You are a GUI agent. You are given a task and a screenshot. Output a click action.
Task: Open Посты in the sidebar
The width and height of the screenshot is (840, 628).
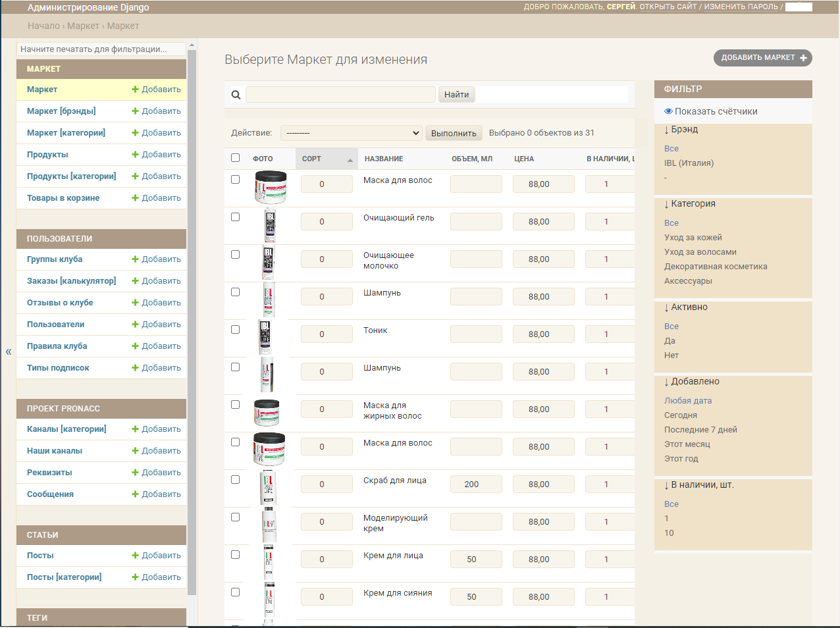[x=40, y=556]
